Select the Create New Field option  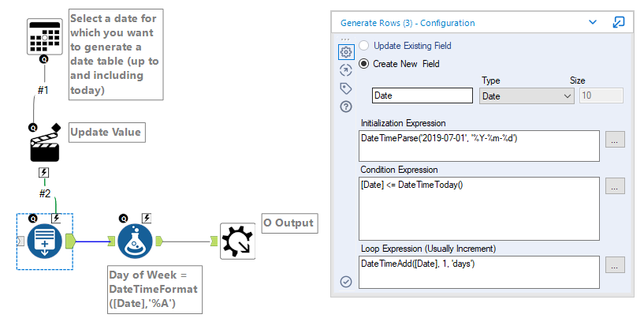(x=364, y=64)
